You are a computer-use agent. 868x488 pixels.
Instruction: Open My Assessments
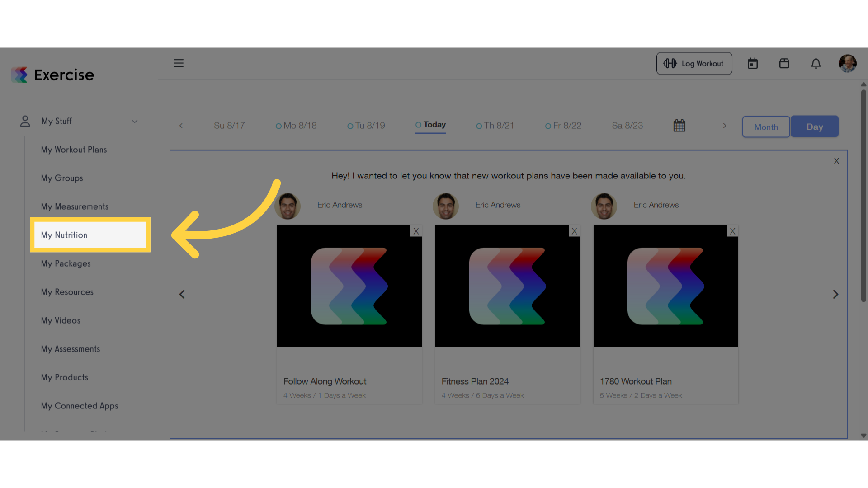71,349
